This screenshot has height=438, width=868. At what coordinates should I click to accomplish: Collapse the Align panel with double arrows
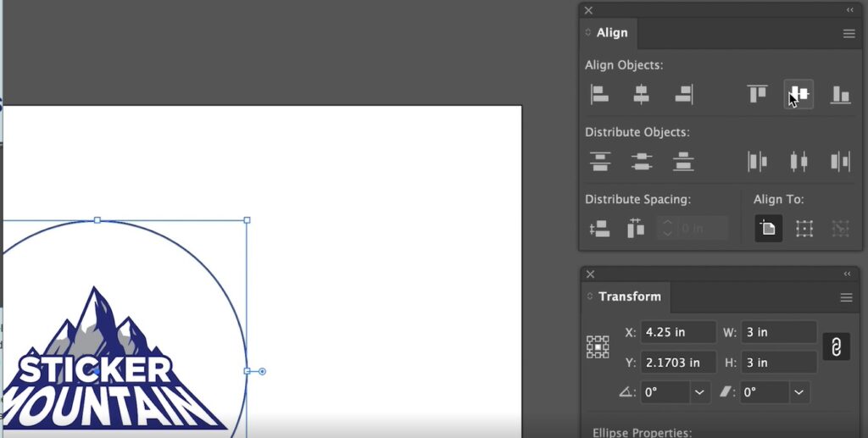pyautogui.click(x=849, y=10)
